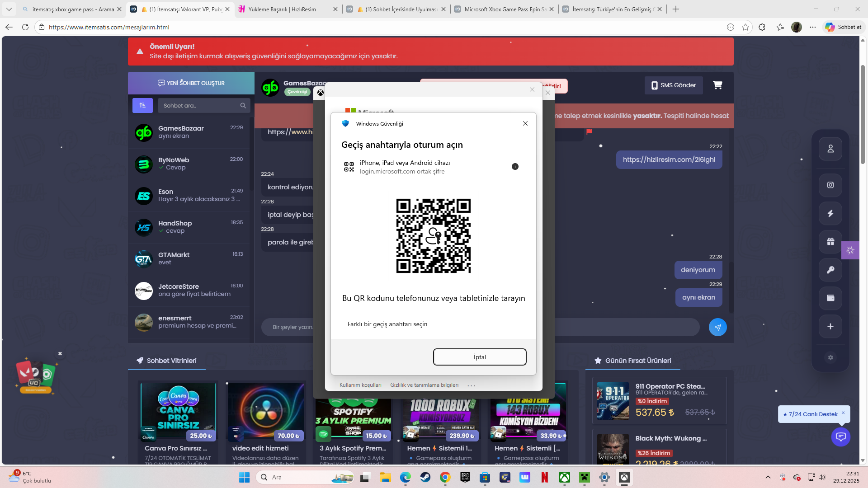Send message with the paper plane button
The height and width of the screenshot is (488, 868).
(718, 327)
